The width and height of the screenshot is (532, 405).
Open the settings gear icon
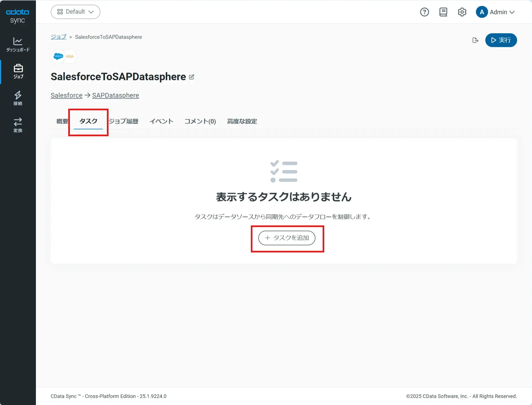tap(462, 12)
